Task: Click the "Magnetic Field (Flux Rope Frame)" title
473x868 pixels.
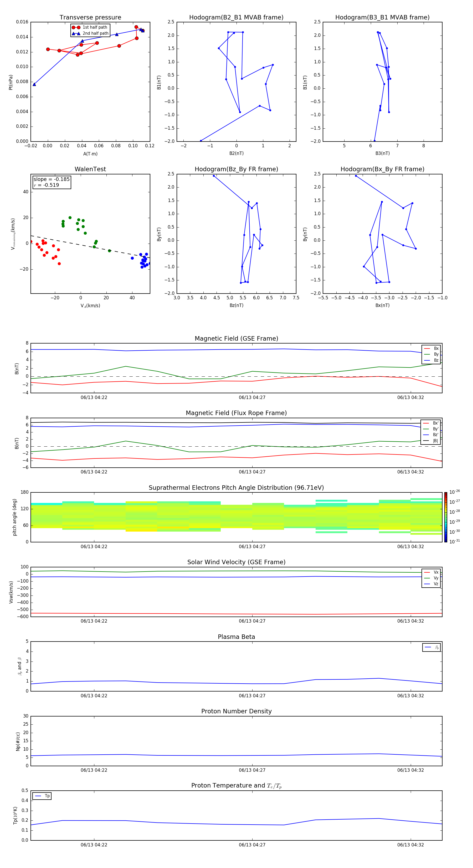Action: 236,413
